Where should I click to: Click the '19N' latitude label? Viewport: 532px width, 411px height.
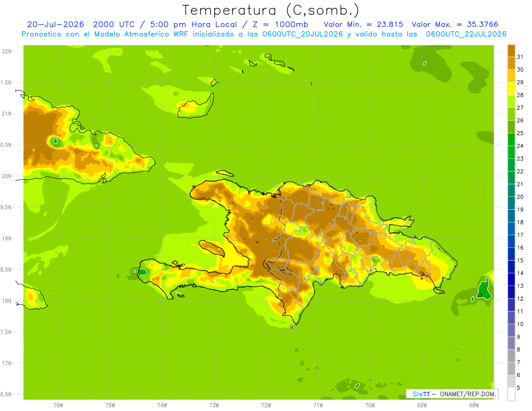pyautogui.click(x=7, y=239)
